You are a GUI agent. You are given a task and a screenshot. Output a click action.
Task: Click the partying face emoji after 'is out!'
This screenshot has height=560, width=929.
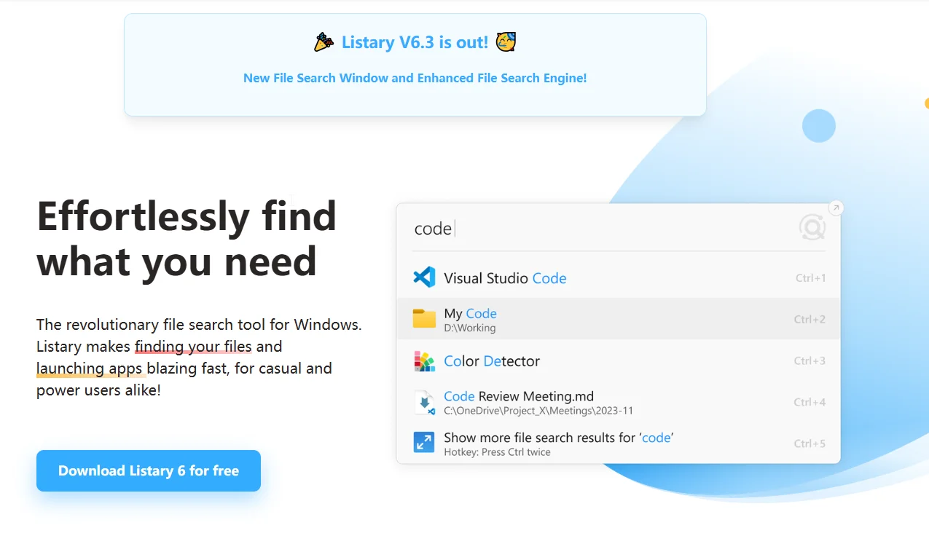[x=506, y=42]
